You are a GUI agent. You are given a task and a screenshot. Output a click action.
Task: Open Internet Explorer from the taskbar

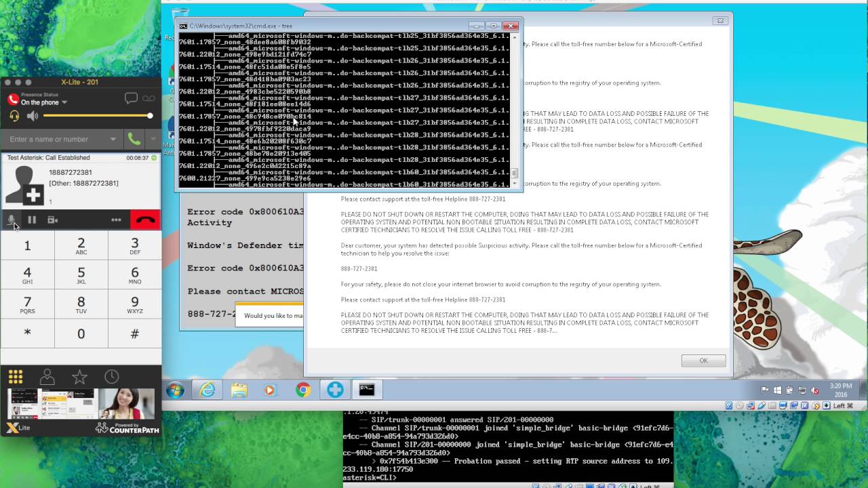(x=207, y=390)
